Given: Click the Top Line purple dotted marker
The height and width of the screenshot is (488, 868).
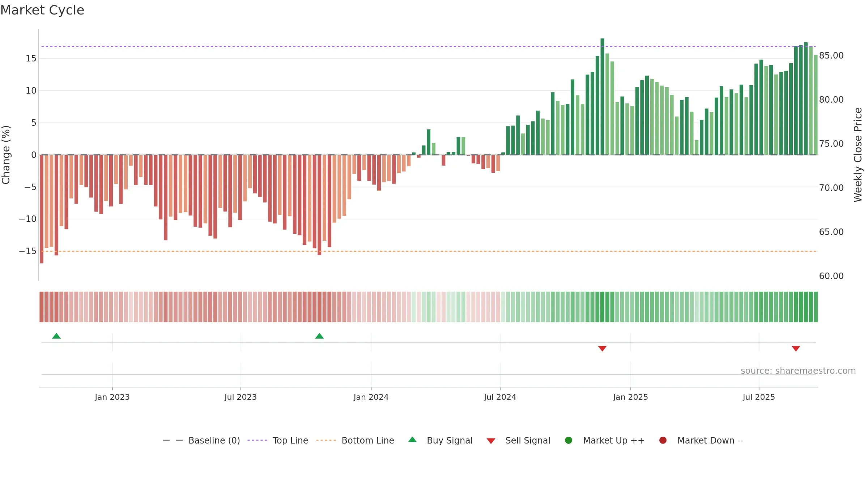Looking at the screenshot, I should 257,440.
